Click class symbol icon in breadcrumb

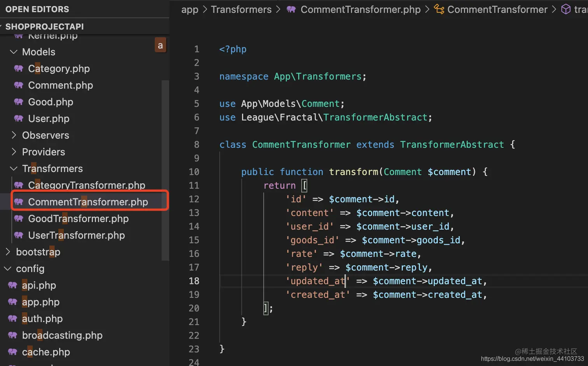pyautogui.click(x=439, y=9)
